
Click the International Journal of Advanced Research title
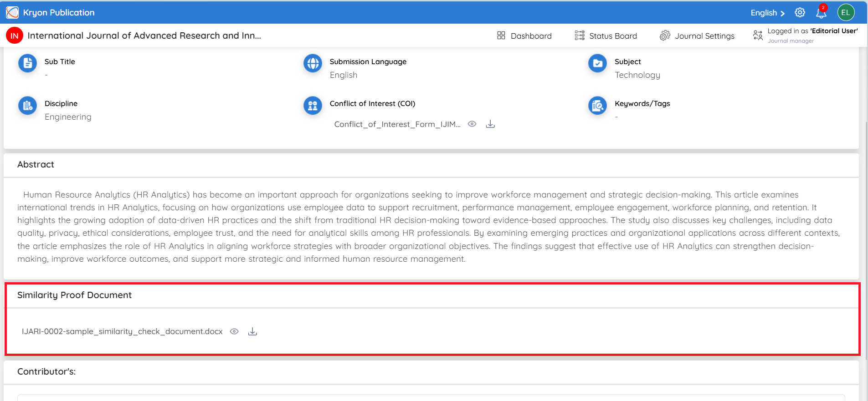click(x=144, y=36)
